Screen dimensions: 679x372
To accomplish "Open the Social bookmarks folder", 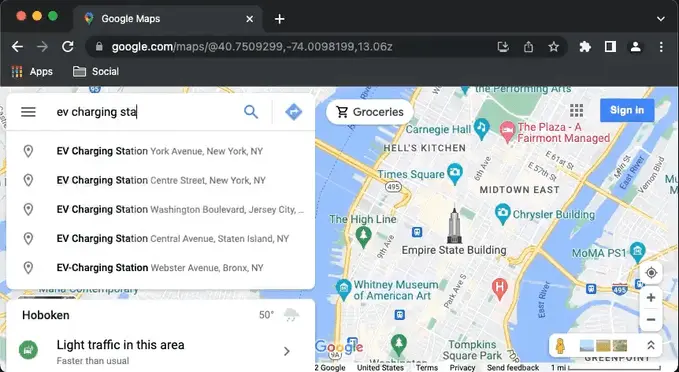I will (96, 71).
